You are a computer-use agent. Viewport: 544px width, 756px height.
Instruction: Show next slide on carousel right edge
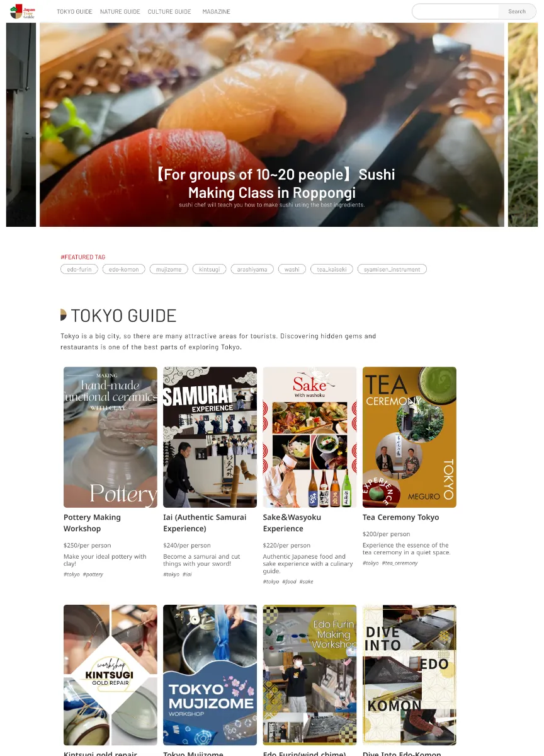coord(523,125)
